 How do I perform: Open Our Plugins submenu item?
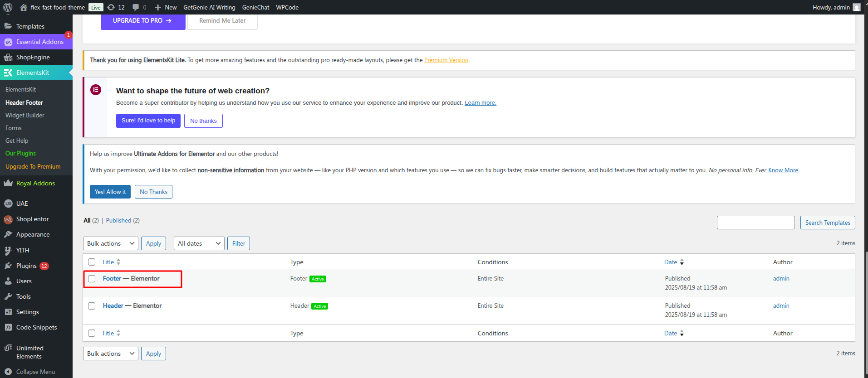point(20,153)
